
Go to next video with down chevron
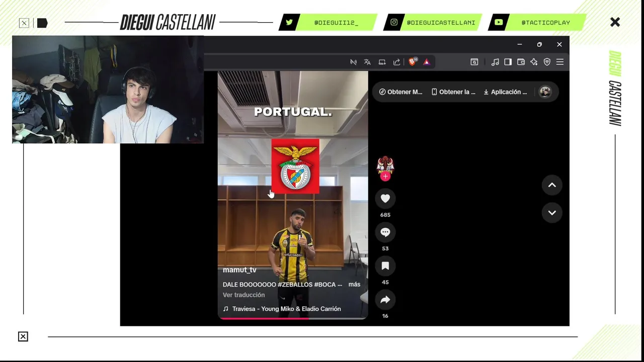[x=552, y=213]
